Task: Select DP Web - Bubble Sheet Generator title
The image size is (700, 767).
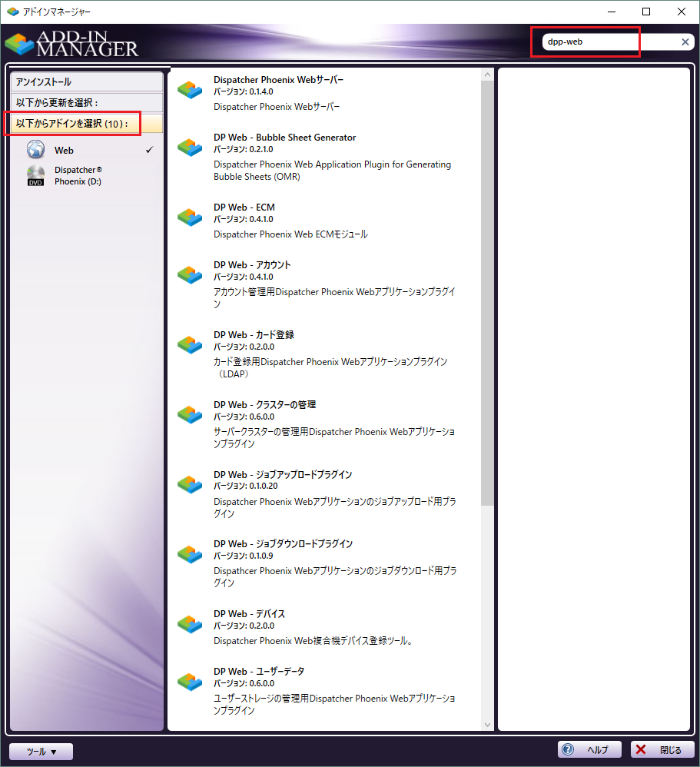Action: click(285, 138)
